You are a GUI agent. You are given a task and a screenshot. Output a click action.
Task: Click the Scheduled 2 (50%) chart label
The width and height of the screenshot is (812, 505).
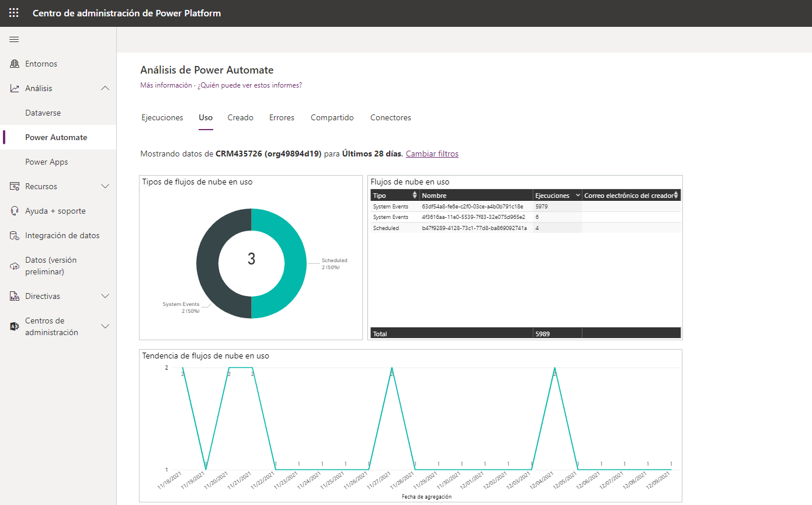[335, 264]
